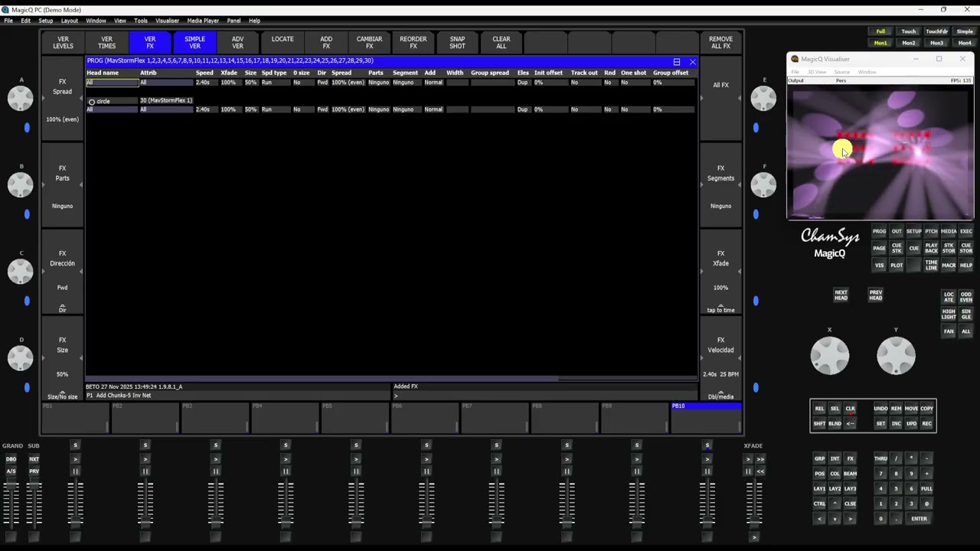Select the Full layout option
Image resolution: width=980 pixels, height=551 pixels.
click(880, 31)
